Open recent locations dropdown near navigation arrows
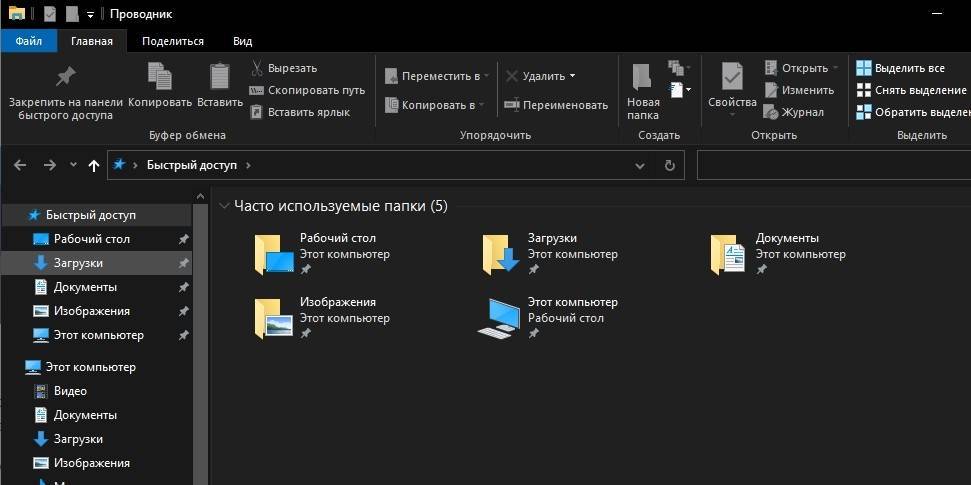Screen dimensions: 971x485 pos(74,165)
